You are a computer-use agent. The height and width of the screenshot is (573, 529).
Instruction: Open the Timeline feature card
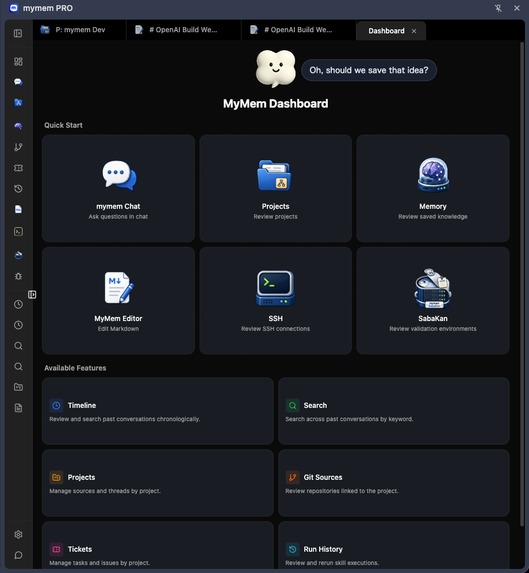(158, 411)
